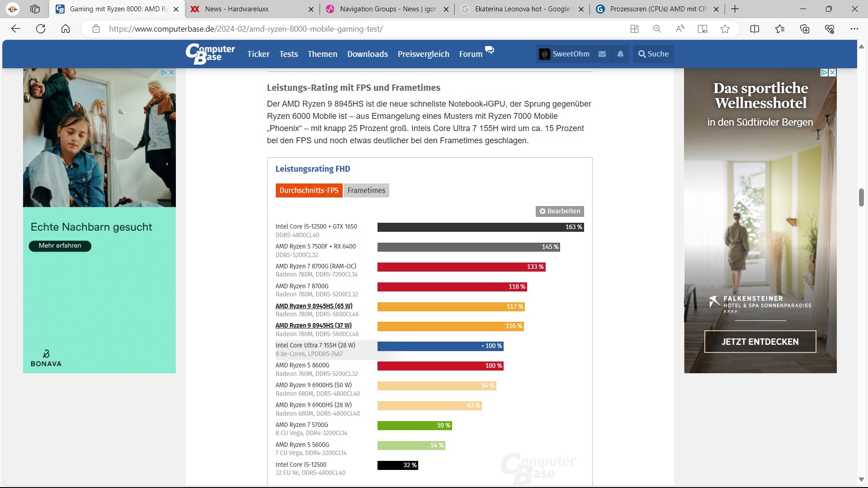Screen dimensions: 868x488
Task: Open the notifications bell icon
Action: (620, 54)
